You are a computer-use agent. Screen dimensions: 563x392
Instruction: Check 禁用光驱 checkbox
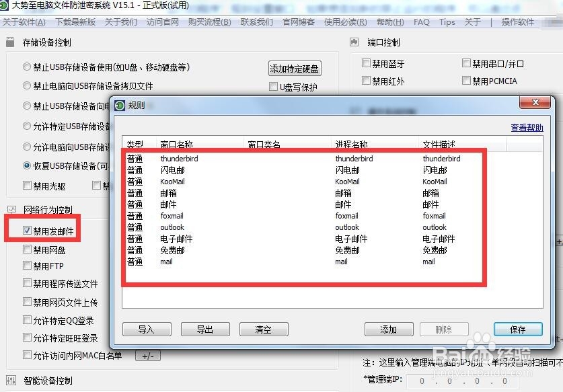click(x=27, y=185)
